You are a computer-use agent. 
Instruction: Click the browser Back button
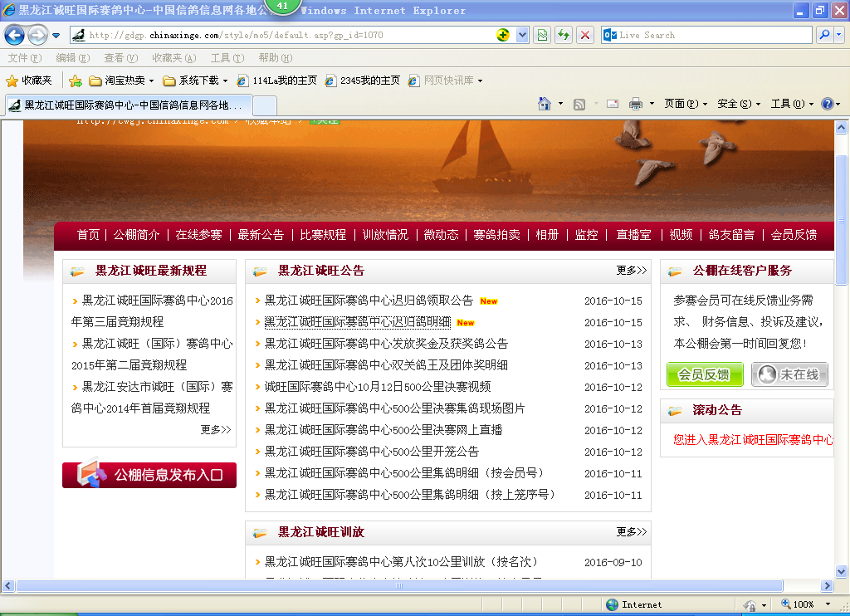(x=14, y=36)
